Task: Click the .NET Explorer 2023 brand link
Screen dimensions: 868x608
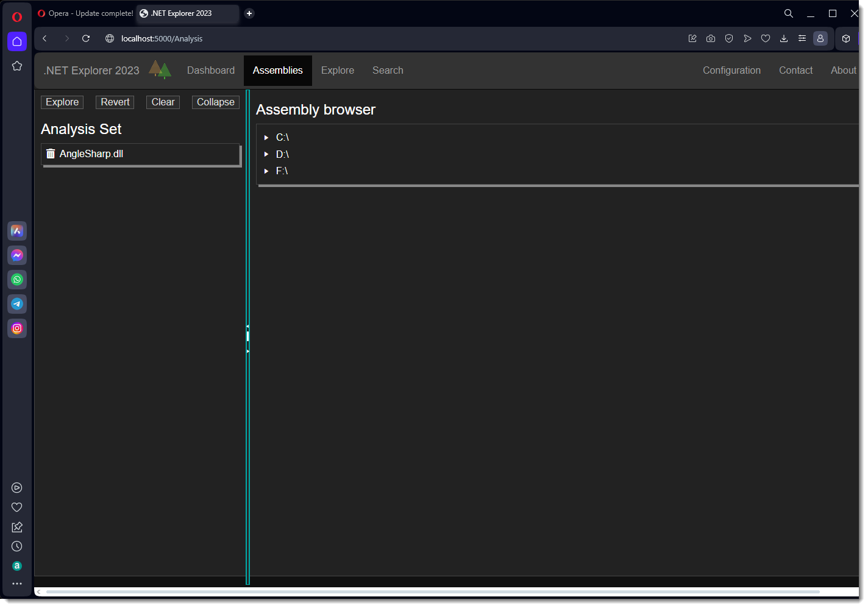Action: tap(91, 71)
